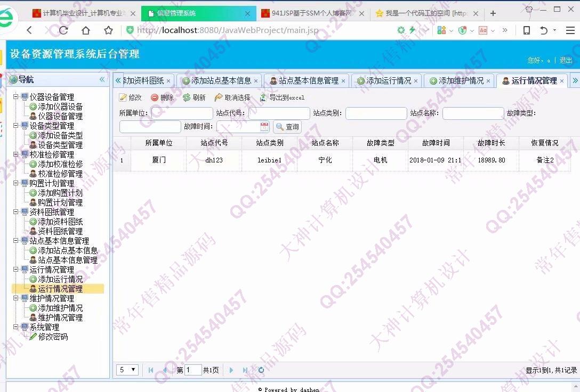Screen dimensions: 580x392
Task: Click the 刷新 refresh toolbar button
Action: (194, 97)
